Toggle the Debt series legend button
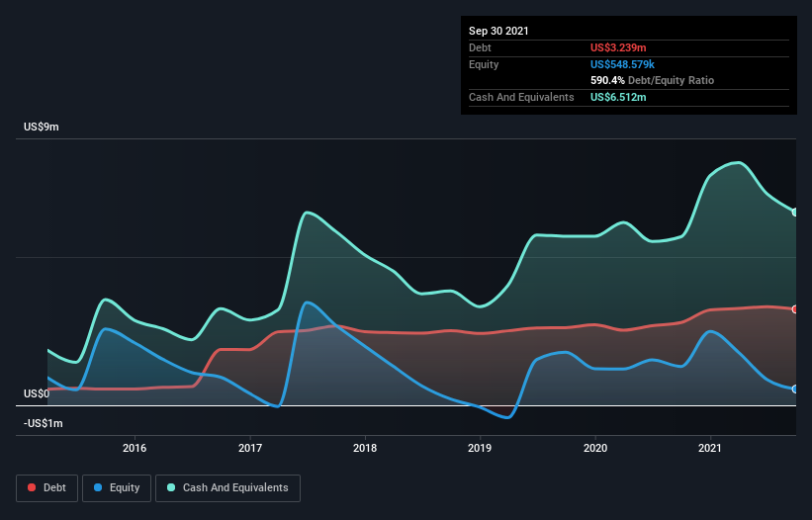The width and height of the screenshot is (812, 520). coord(47,488)
